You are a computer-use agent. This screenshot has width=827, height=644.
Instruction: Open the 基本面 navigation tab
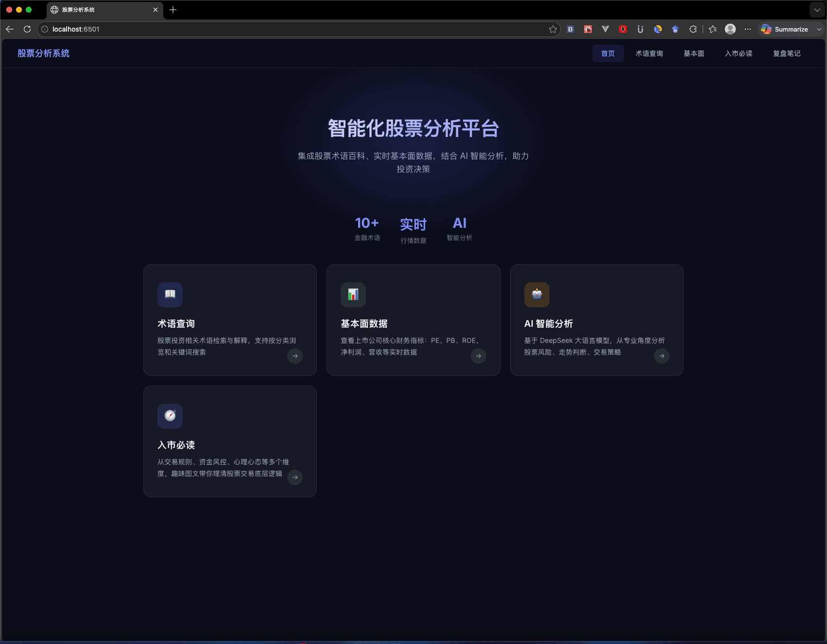694,53
